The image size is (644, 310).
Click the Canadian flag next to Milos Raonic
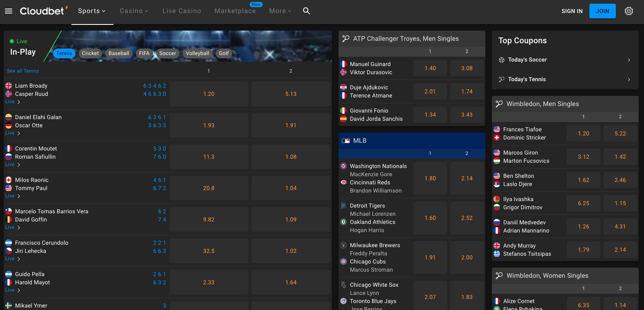[9, 180]
